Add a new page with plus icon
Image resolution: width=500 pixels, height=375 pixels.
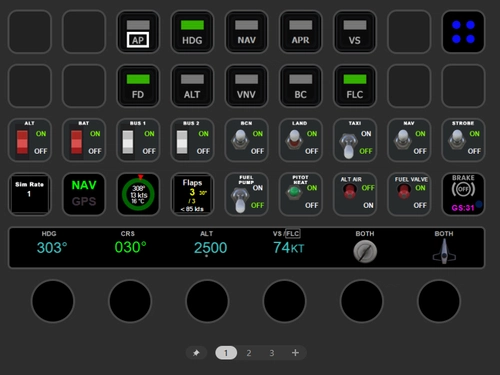(x=295, y=353)
